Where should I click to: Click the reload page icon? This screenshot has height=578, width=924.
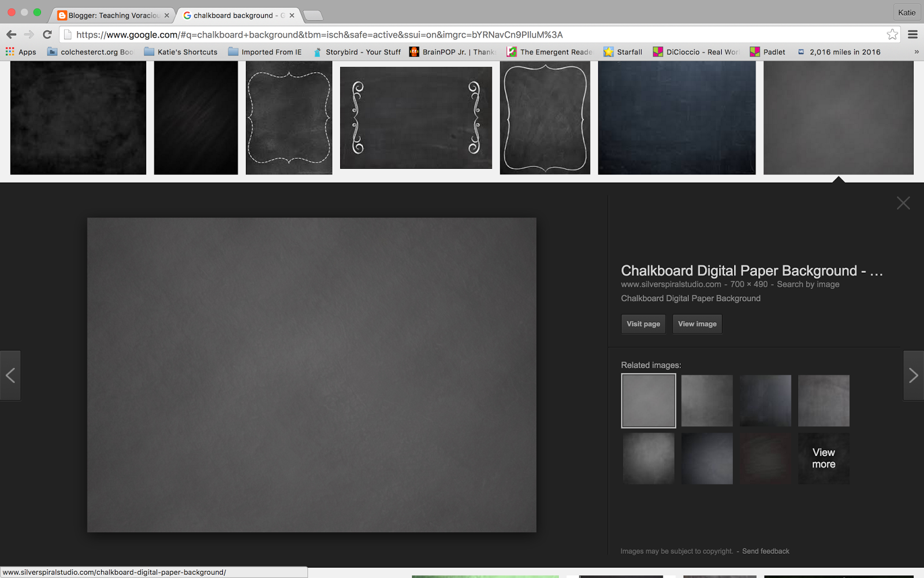[x=49, y=34]
